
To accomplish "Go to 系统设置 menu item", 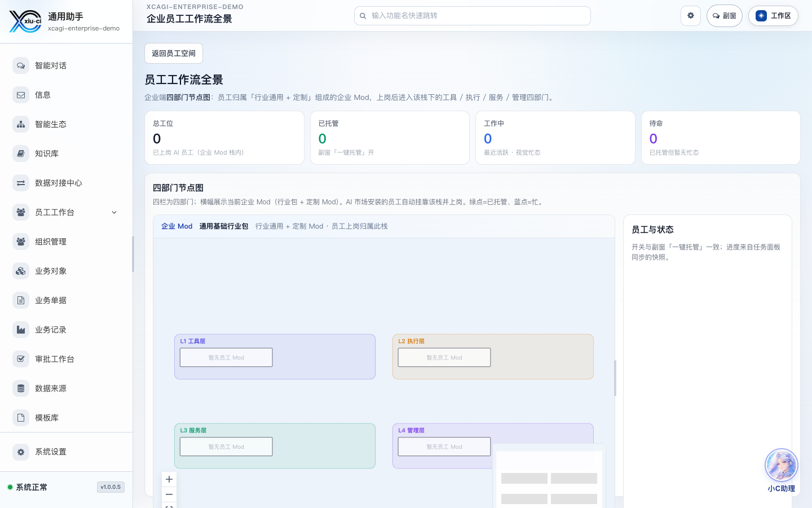I will coord(67,452).
